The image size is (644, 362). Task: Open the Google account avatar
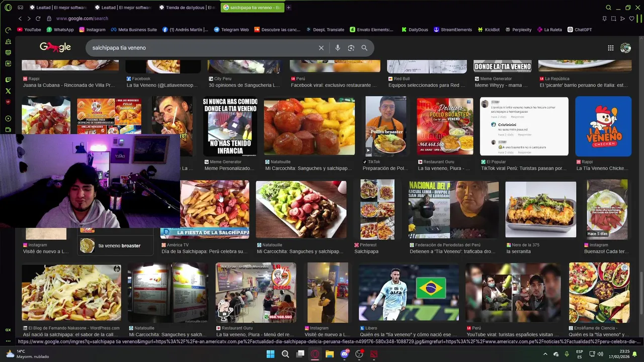tap(625, 48)
